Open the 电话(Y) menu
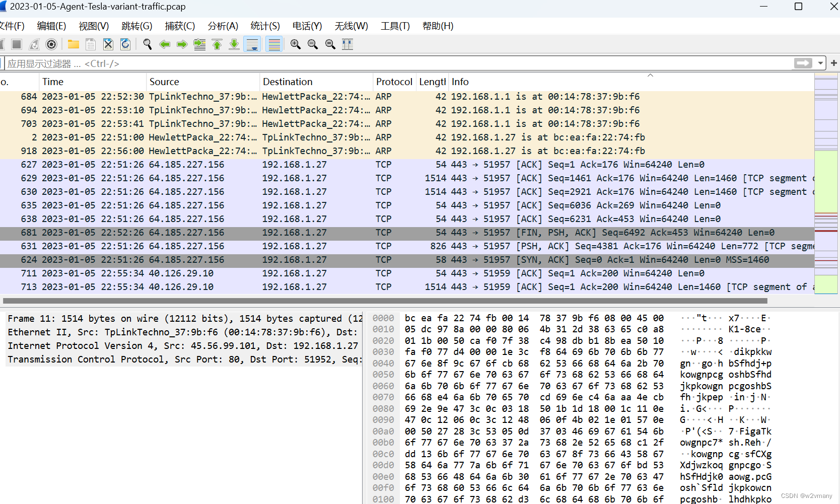840x504 pixels. click(307, 26)
